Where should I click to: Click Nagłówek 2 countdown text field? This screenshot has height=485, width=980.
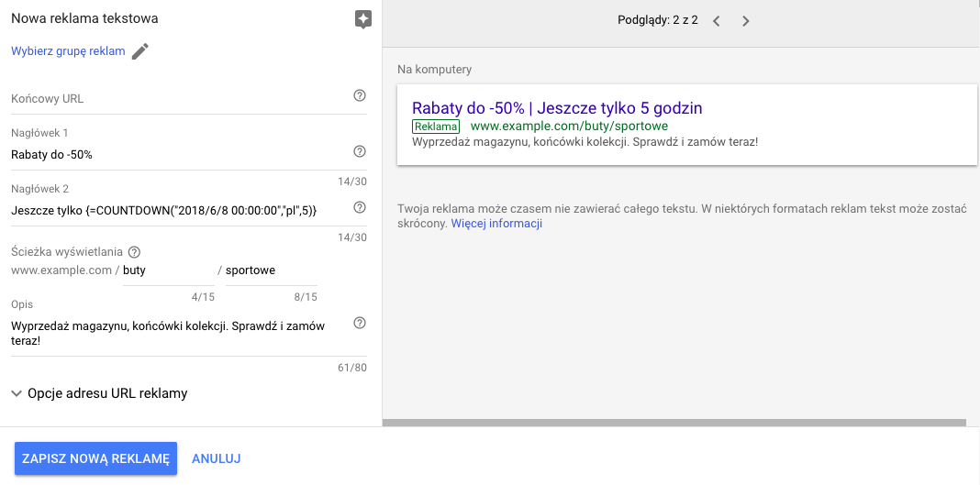(180, 211)
